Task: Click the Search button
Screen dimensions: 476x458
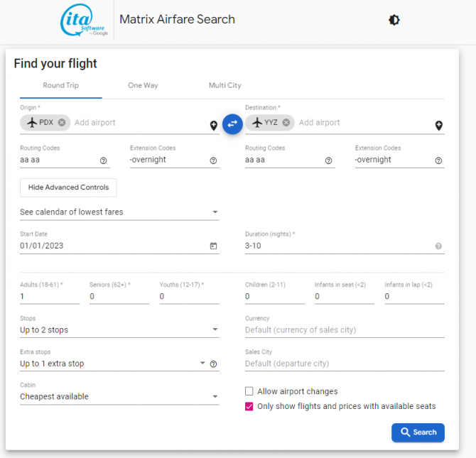Action: pyautogui.click(x=418, y=432)
